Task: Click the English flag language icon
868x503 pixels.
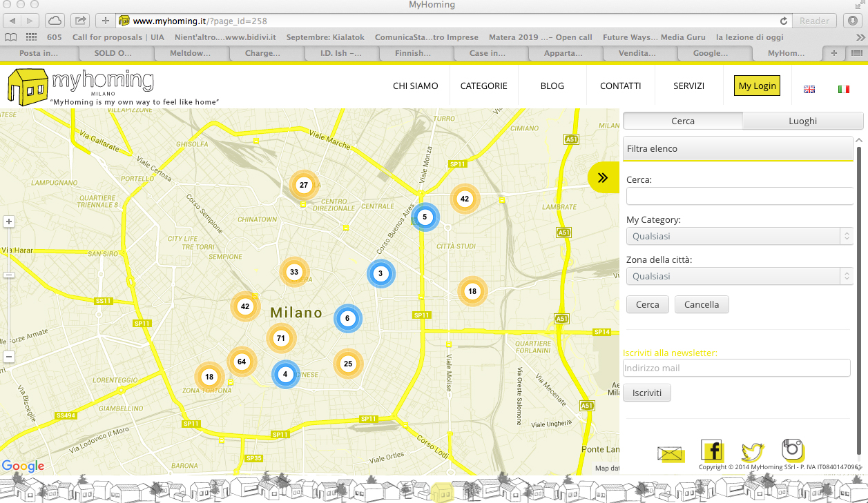Action: click(809, 89)
